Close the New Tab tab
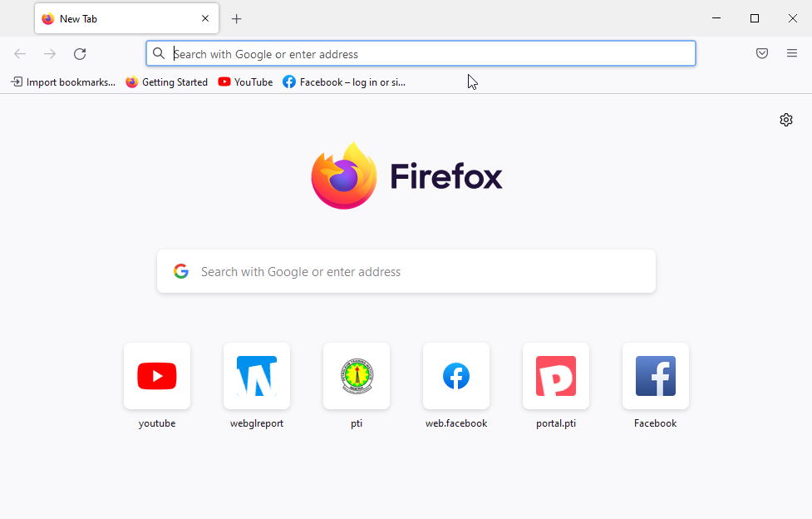This screenshot has width=812, height=519. coord(205,18)
